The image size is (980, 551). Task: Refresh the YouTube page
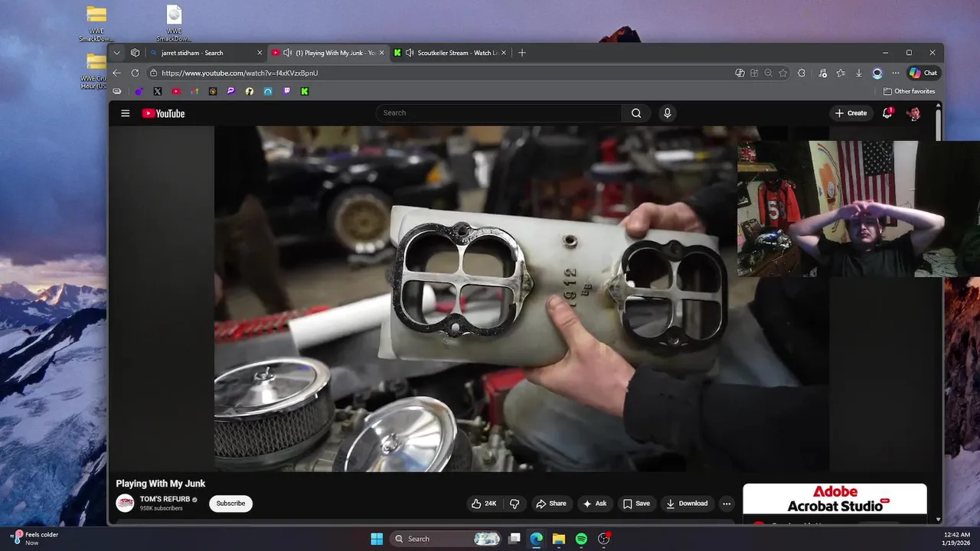point(135,73)
